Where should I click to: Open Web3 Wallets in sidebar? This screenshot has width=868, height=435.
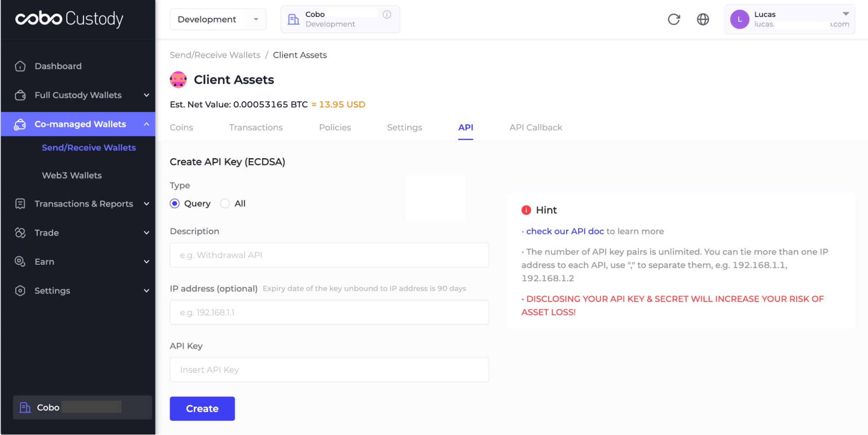[x=72, y=176]
